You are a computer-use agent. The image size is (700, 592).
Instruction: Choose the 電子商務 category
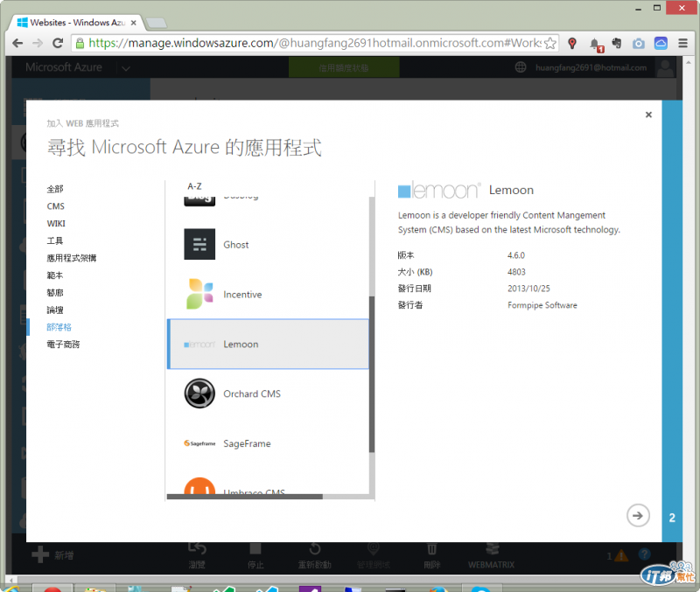click(63, 345)
